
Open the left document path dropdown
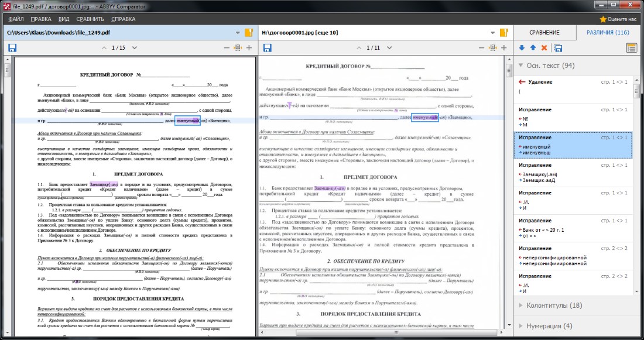pyautogui.click(x=237, y=33)
